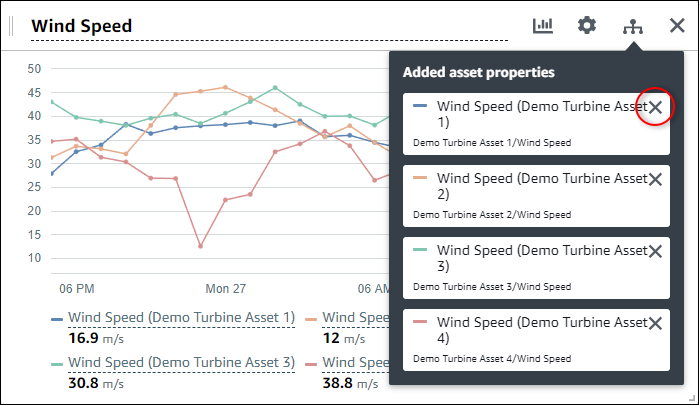The image size is (699, 405).
Task: Remove Demo Turbine Asset 1 wind speed property
Action: [x=655, y=108]
